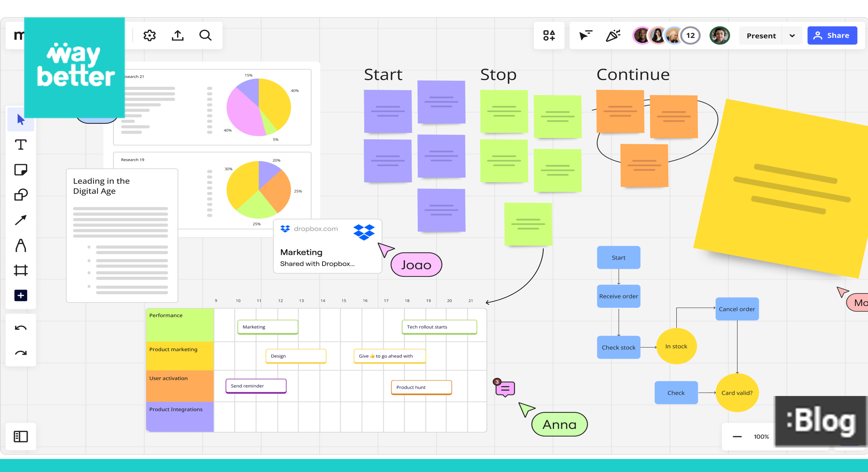Select the bottom purple sticky note under Start
This screenshot has width=868, height=472.
441,210
